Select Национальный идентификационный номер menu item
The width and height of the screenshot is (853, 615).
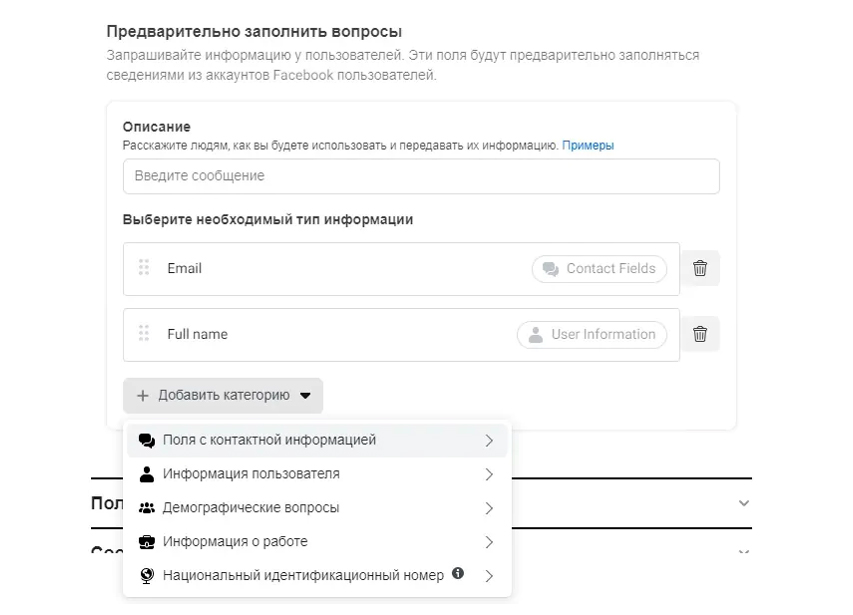click(x=317, y=575)
